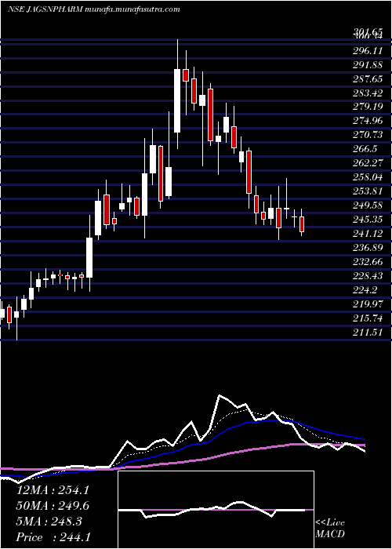Click the 5MA : 248.3 readout
This screenshot has height=549, width=392.
click(49, 522)
